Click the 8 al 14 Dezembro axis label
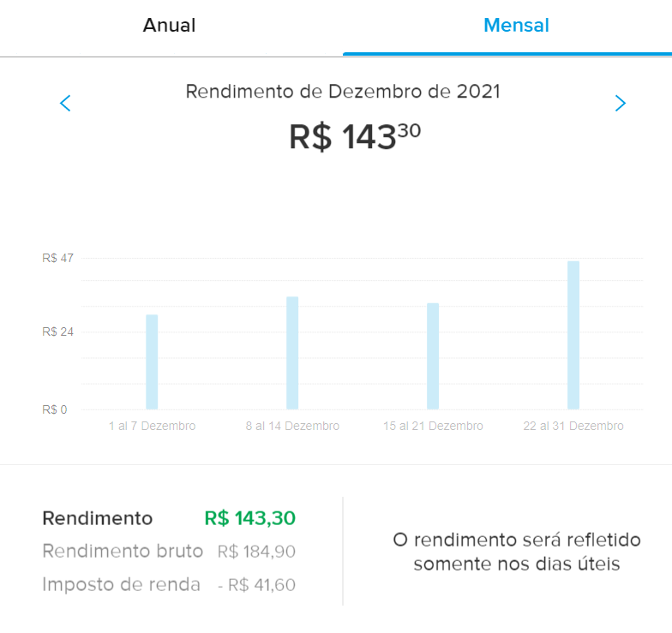The width and height of the screenshot is (672, 633). [x=292, y=426]
